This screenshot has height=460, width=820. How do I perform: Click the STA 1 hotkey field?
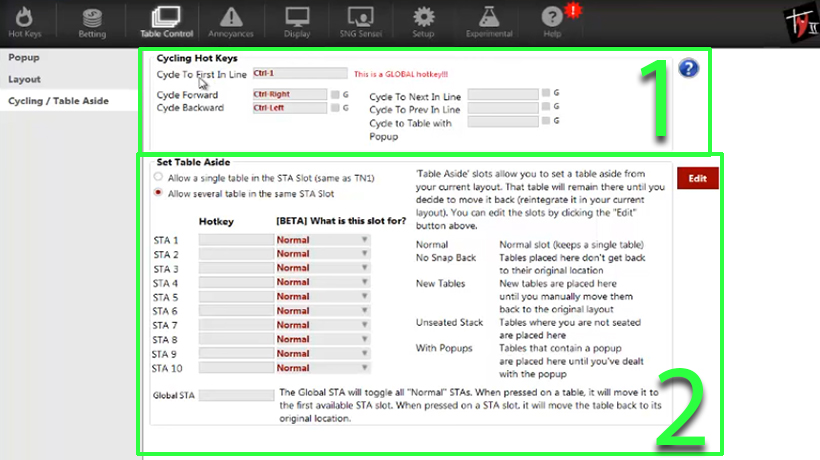click(236, 240)
